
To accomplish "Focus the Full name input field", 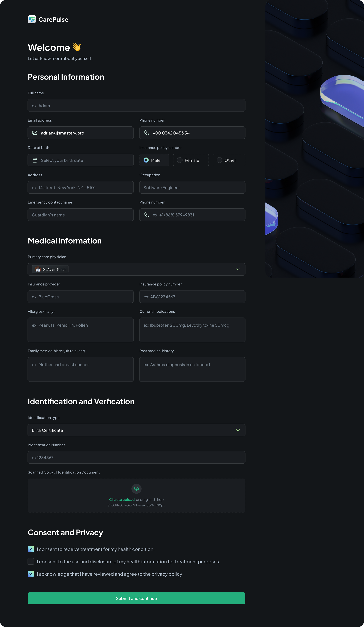I will click(136, 106).
